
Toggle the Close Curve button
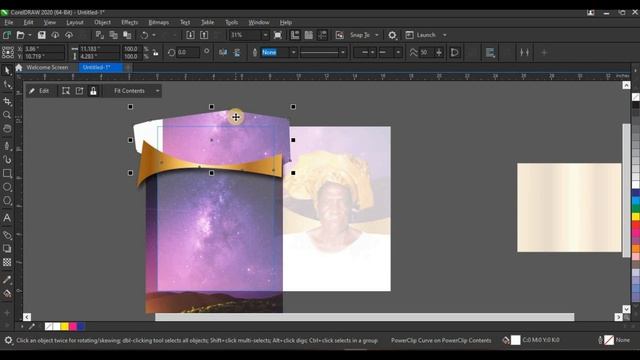point(454,52)
